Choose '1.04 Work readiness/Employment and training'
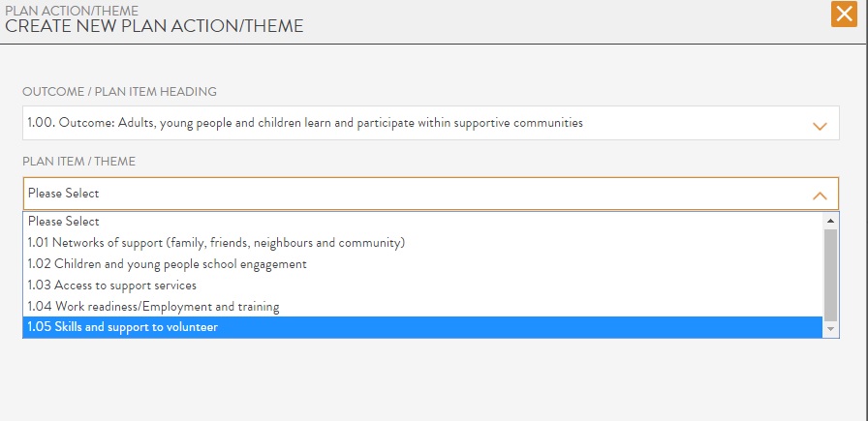868x421 pixels. tap(154, 307)
